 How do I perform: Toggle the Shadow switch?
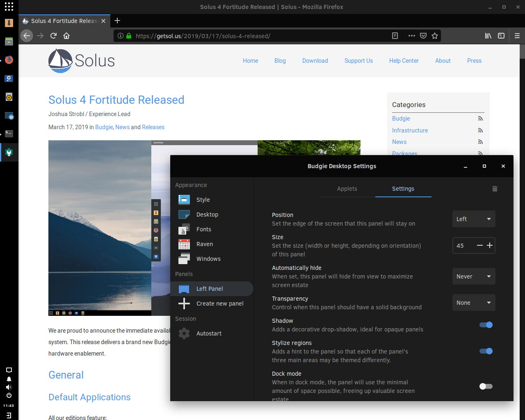[486, 325]
